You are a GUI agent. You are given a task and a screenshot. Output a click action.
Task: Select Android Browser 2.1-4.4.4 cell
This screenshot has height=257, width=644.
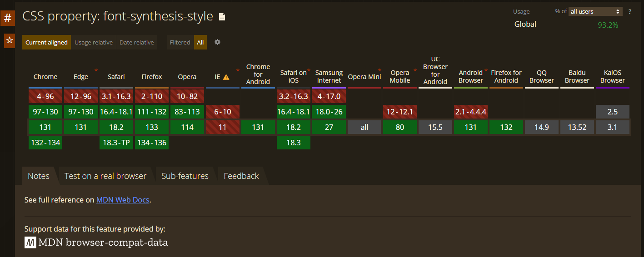click(471, 112)
